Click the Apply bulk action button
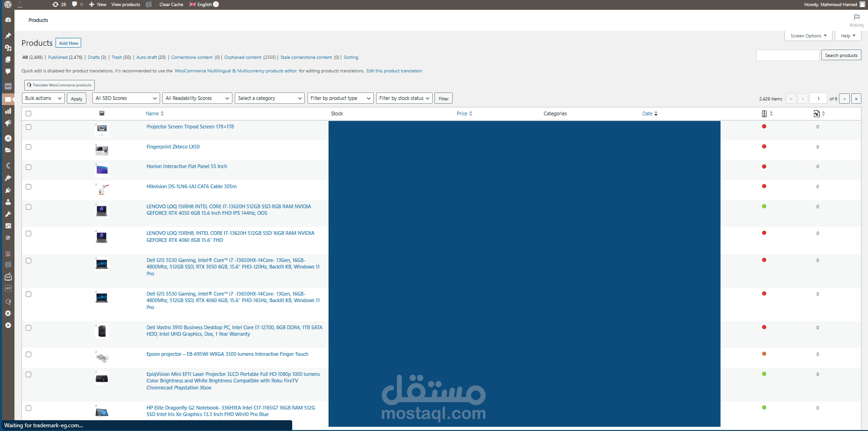The height and width of the screenshot is (431, 868). [77, 99]
